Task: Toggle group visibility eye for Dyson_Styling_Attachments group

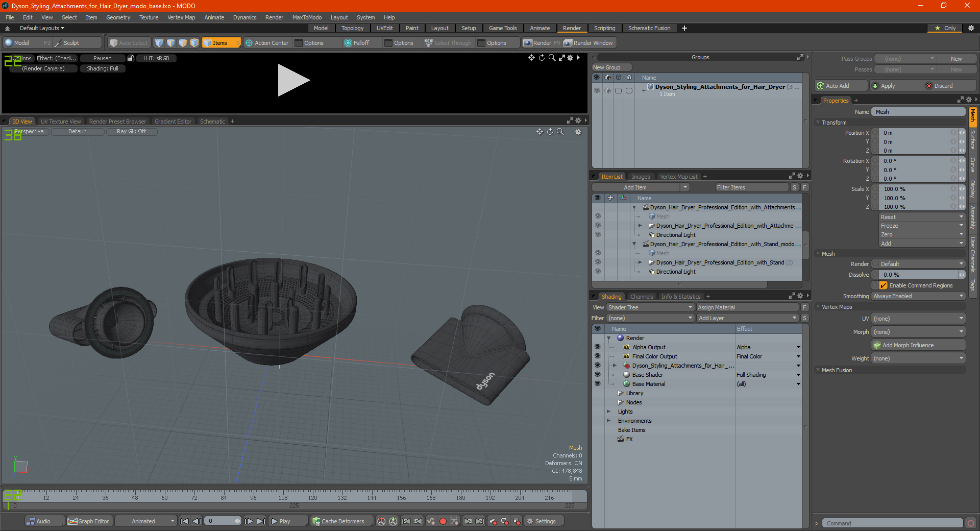Action: [x=597, y=90]
